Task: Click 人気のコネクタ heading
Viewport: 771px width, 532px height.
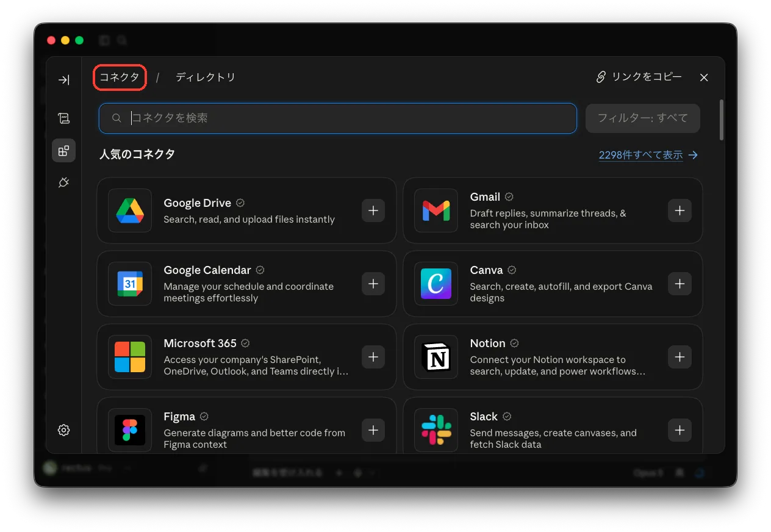Action: pyautogui.click(x=137, y=154)
